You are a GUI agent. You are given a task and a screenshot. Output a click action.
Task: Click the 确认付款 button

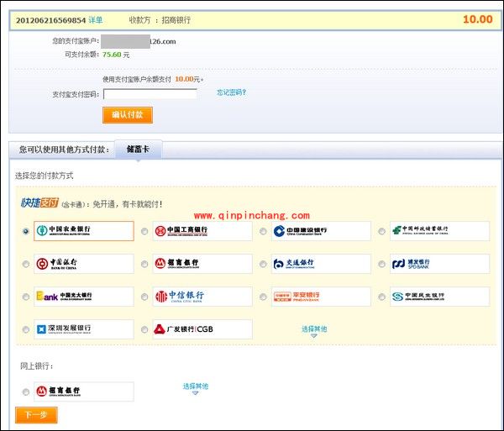(x=128, y=115)
